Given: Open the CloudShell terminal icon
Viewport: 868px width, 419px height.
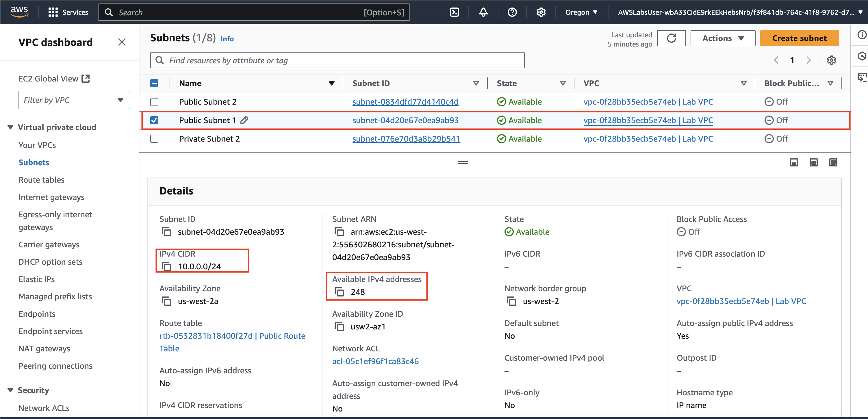Looking at the screenshot, I should (x=454, y=12).
